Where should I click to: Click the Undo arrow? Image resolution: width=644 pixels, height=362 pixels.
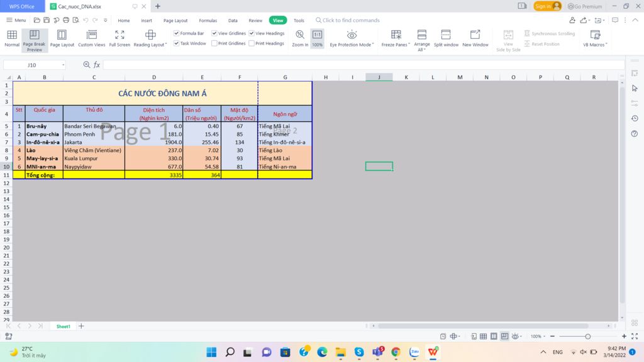[86, 20]
